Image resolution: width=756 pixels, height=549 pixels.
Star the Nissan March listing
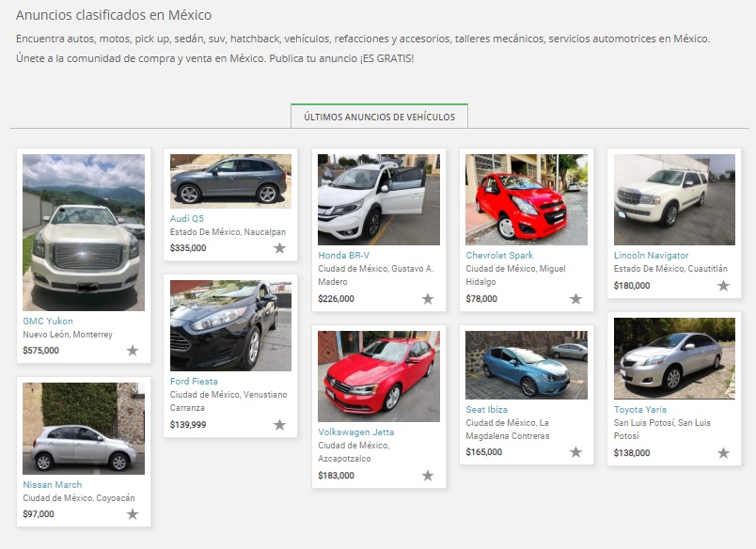[133, 514]
